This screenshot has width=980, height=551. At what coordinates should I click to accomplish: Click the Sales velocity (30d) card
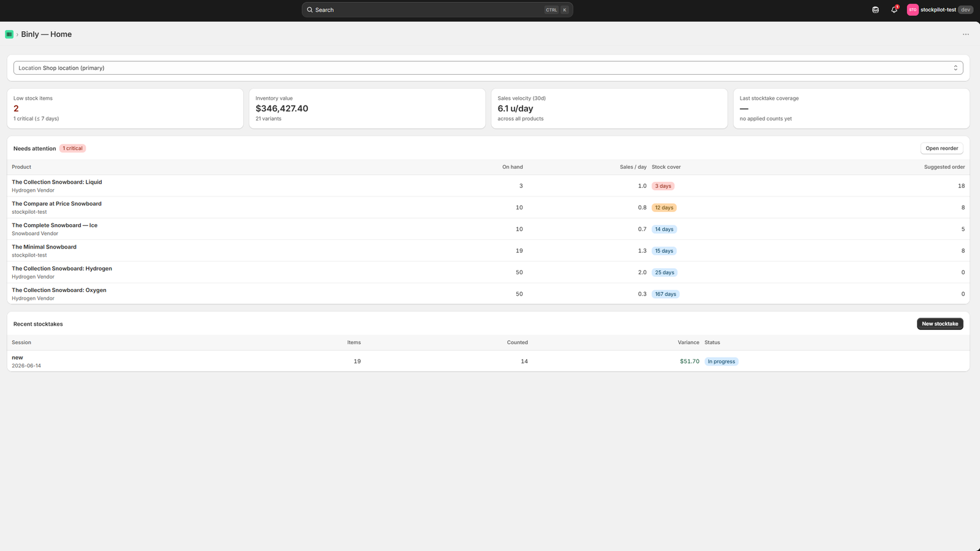(609, 108)
